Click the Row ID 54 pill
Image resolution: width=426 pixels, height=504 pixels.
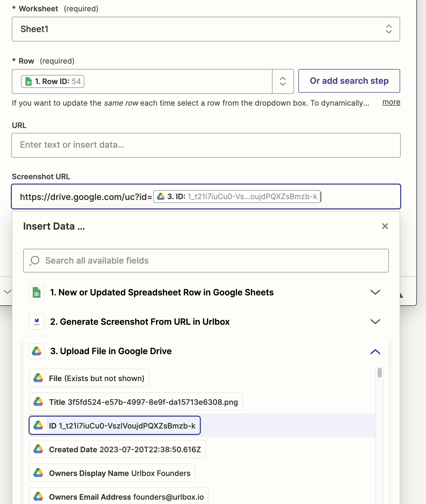(x=53, y=81)
